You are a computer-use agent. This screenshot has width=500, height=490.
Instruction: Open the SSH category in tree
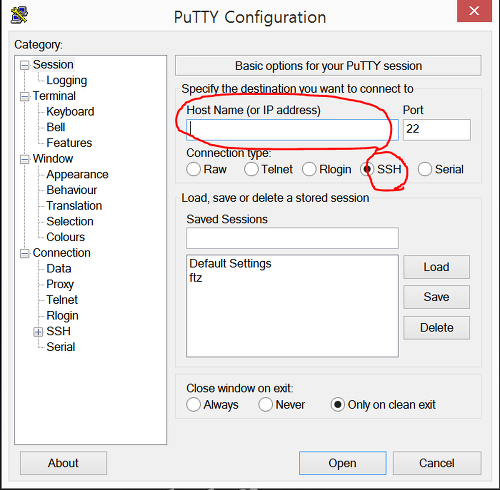[x=58, y=331]
